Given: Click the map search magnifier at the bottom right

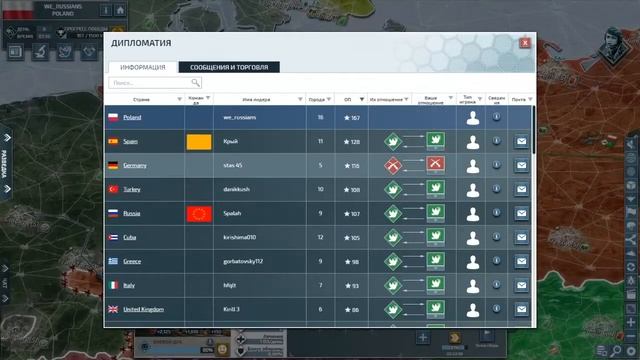Looking at the screenshot, I should point(616,350).
